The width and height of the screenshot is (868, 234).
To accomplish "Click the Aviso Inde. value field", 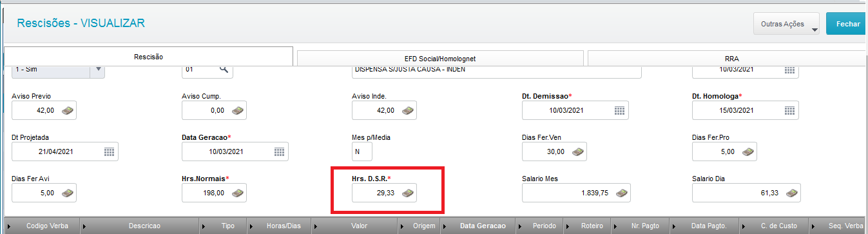I will (384, 111).
